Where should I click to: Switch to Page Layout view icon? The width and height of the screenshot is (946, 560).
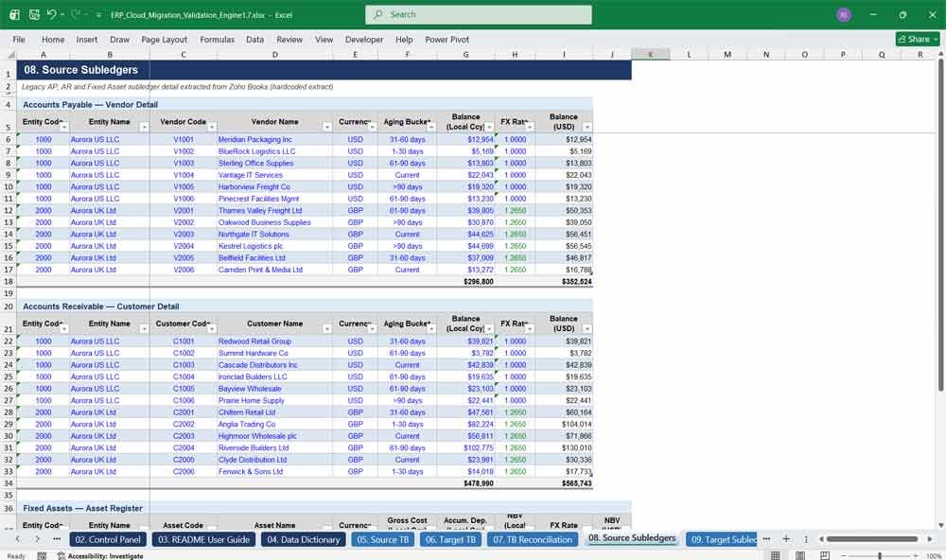point(800,556)
